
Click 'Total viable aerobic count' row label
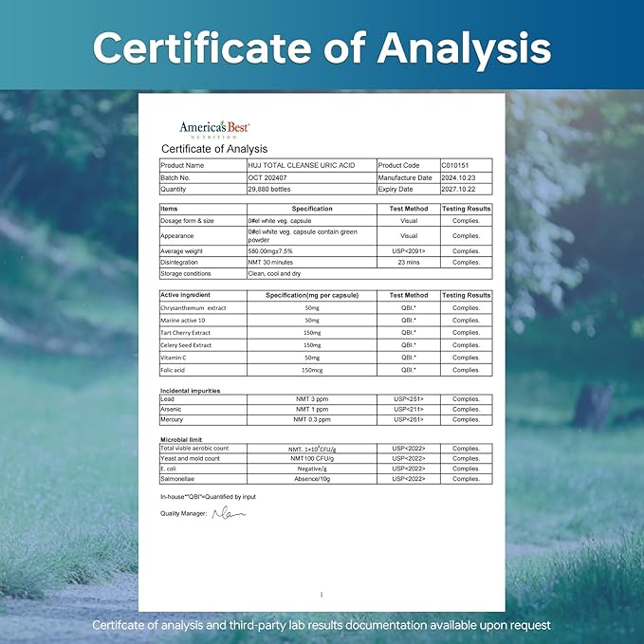194,448
